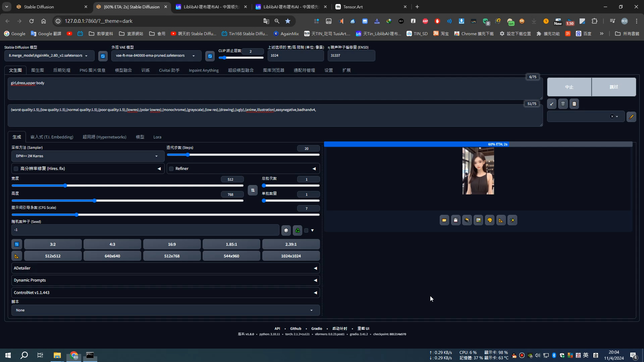Click the width-height swap arrows button
The width and height of the screenshot is (644, 362).
pos(253,190)
